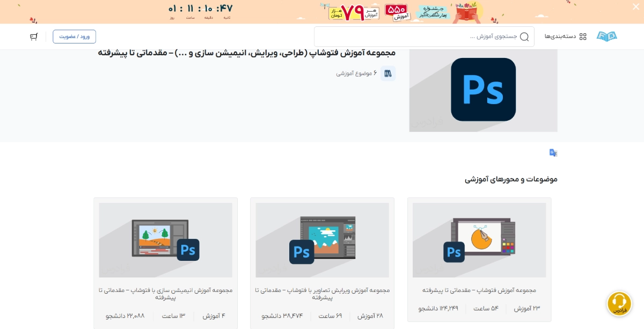644x329 pixels.
Task: Click the Faradars open-book logo
Action: point(606,36)
